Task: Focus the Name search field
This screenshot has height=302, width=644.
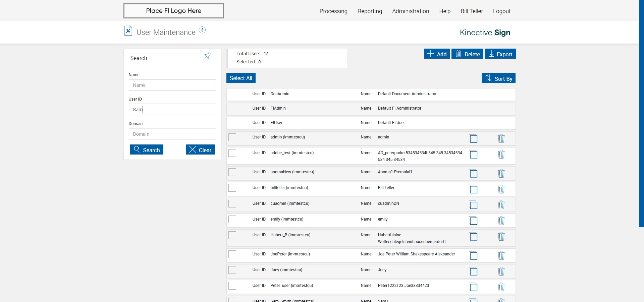Action: click(172, 85)
